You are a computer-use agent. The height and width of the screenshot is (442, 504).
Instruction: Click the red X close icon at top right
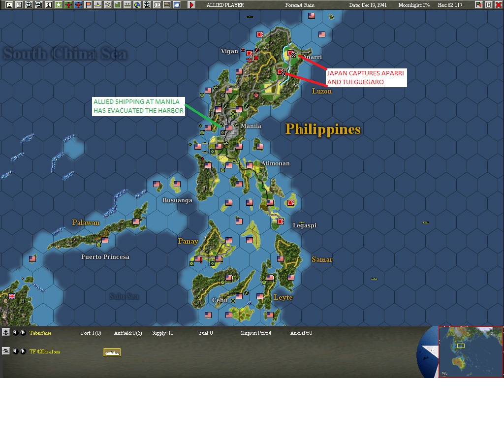(x=498, y=5)
